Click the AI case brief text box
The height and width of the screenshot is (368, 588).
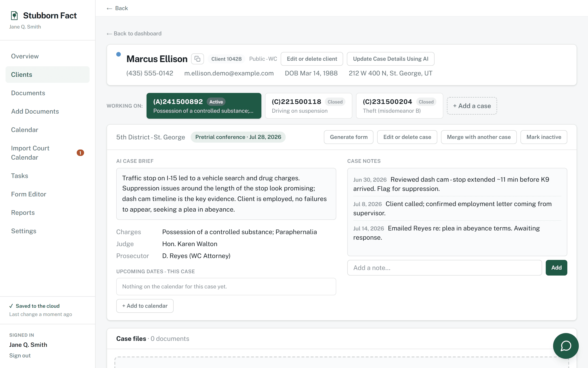tap(226, 194)
